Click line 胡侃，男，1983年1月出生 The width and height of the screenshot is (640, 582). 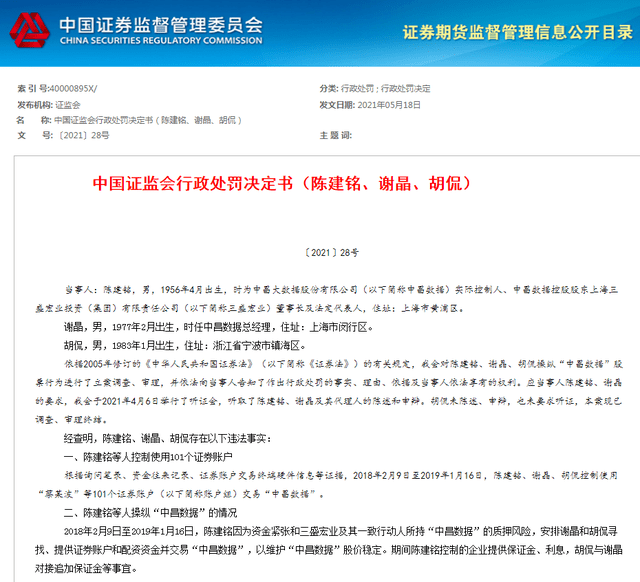click(x=185, y=346)
